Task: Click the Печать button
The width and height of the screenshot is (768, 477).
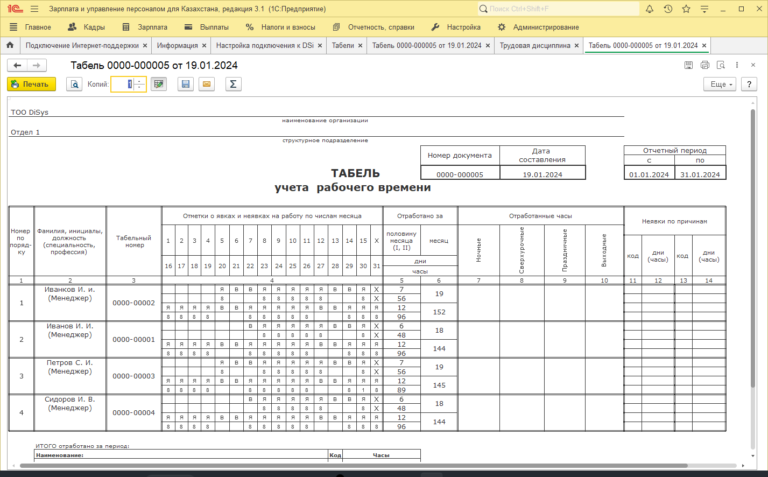Action: [x=31, y=84]
